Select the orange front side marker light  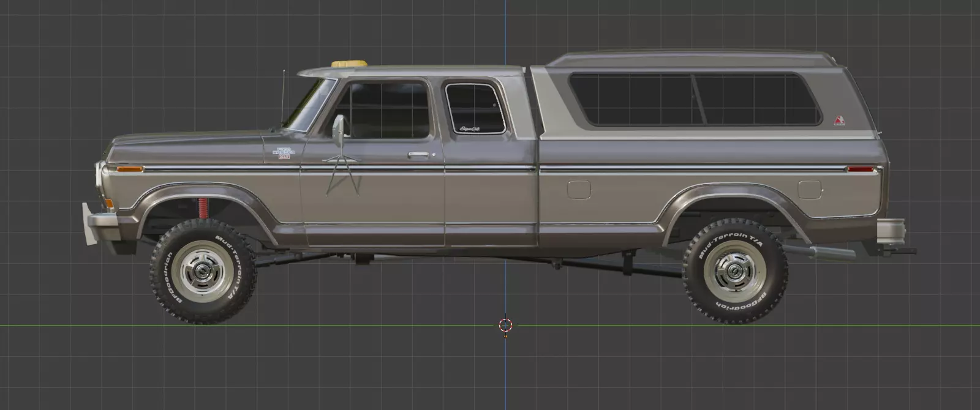130,169
